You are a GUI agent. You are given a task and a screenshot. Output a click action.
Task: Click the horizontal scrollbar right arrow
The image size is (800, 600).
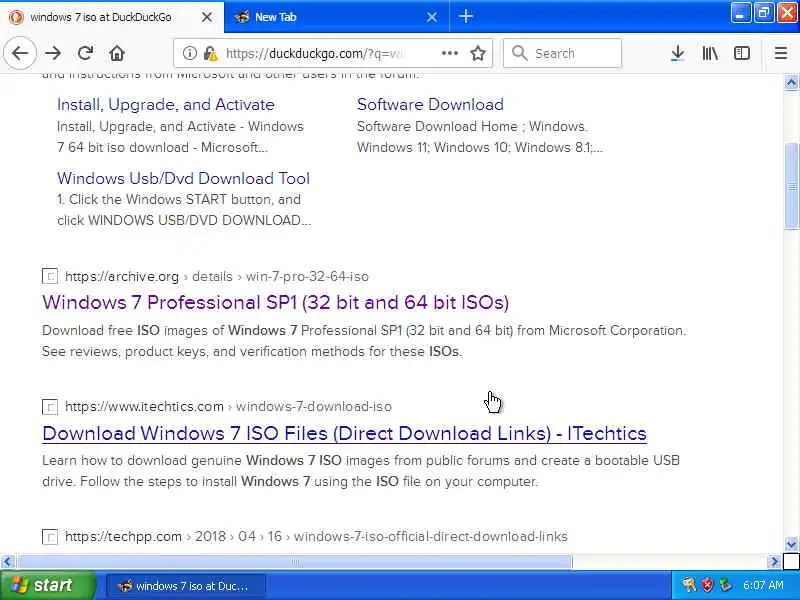pos(774,562)
